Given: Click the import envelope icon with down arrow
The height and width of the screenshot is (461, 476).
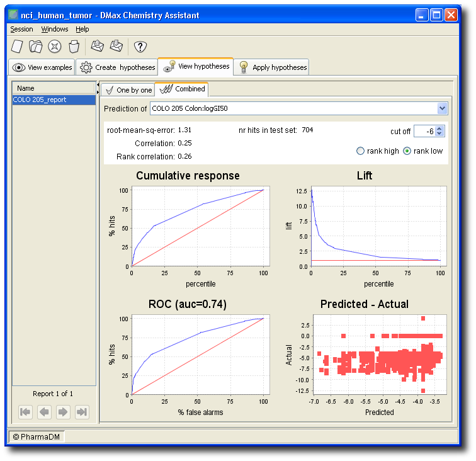Looking at the screenshot, I should 116,46.
